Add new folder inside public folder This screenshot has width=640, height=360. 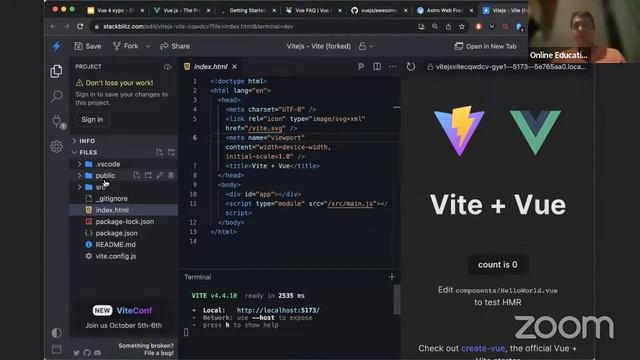pyautogui.click(x=148, y=176)
